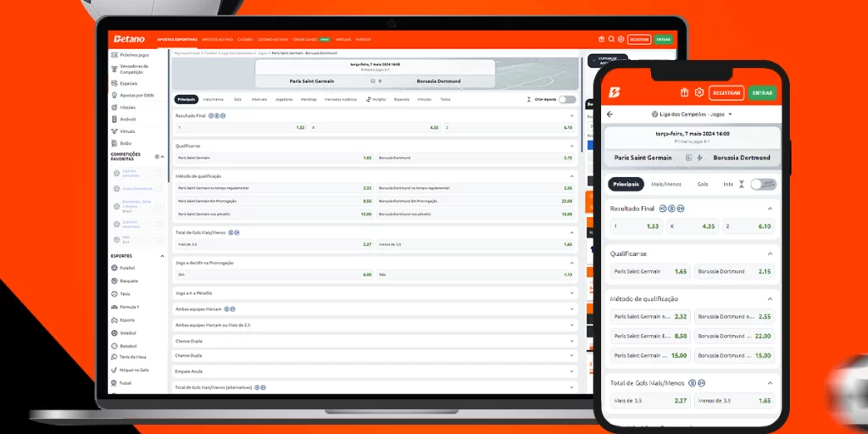Click the Futebol breadcrumb link on laptop
Screen dimensions: 868x434
tap(209, 53)
